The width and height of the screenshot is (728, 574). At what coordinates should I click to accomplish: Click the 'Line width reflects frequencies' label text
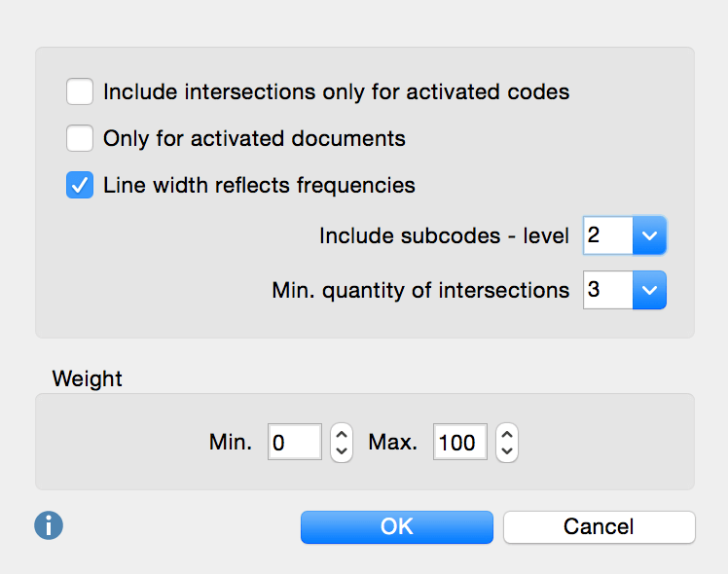coord(259,185)
